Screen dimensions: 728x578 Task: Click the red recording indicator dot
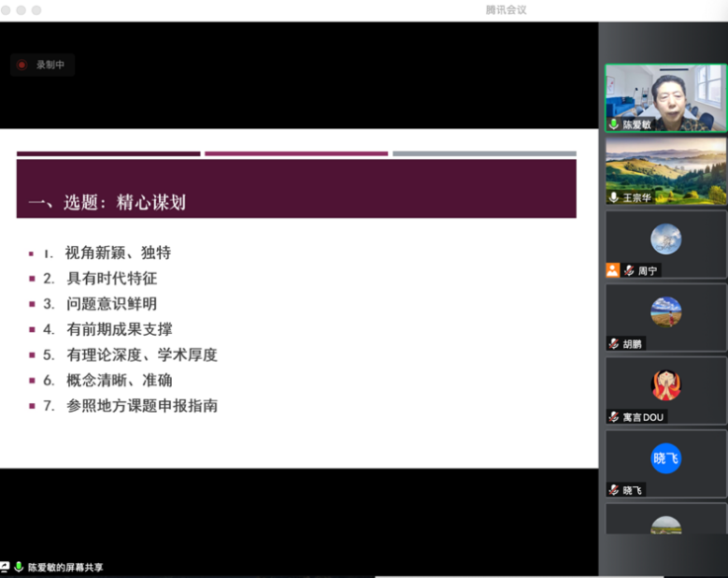point(21,65)
